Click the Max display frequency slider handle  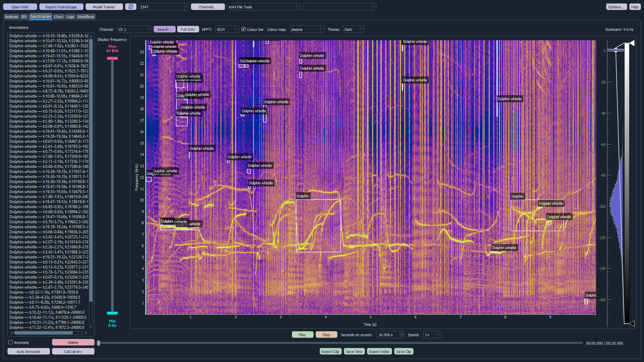tap(112, 58)
